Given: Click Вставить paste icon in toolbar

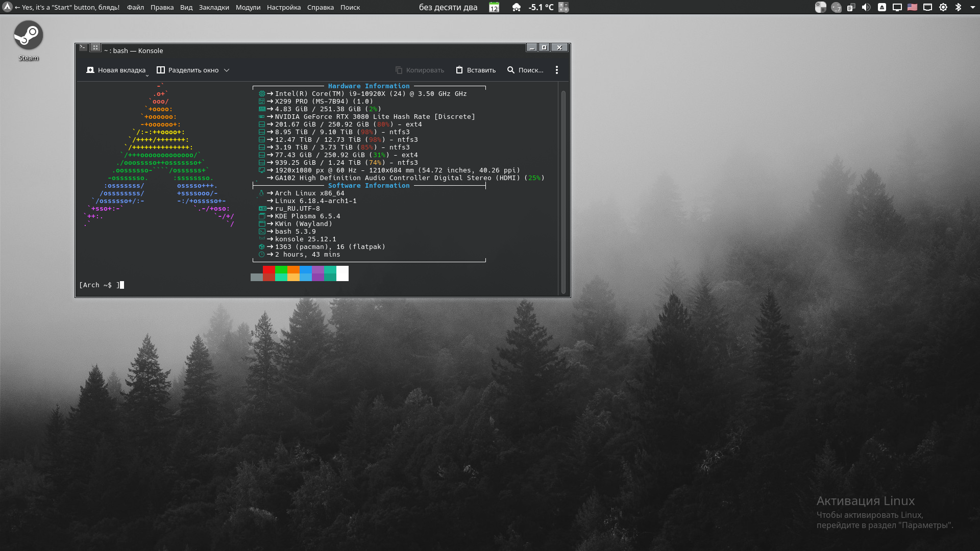Looking at the screenshot, I should tap(459, 70).
